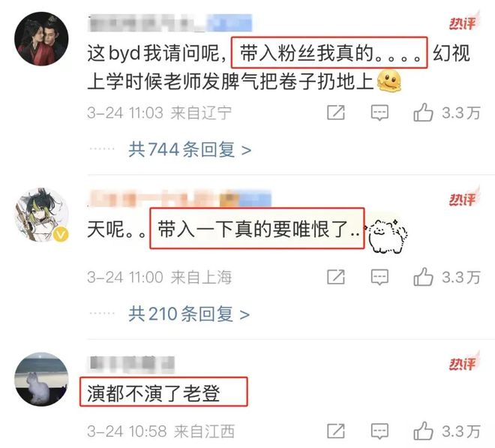
Task: Select the comment text 演都不演了老登
Action: 154,393
